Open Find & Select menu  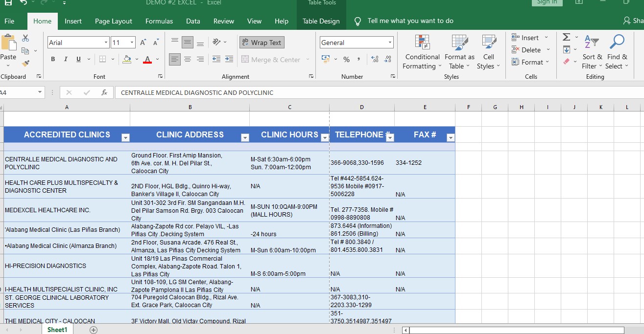(x=617, y=52)
